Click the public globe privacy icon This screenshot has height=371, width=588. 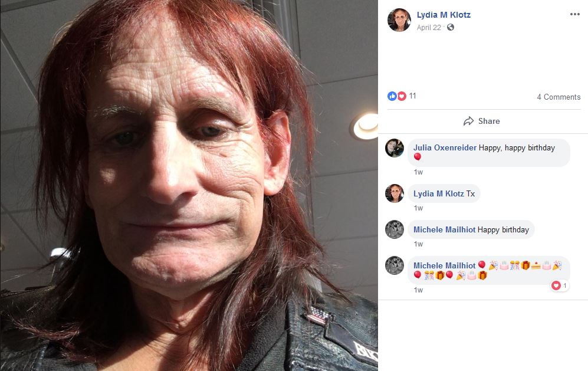pyautogui.click(x=451, y=27)
